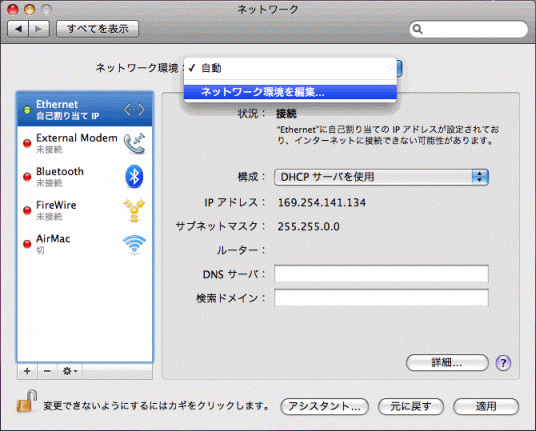Image resolution: width=536 pixels, height=431 pixels.
Task: Click the lock icon to prevent changes
Action: tap(27, 401)
